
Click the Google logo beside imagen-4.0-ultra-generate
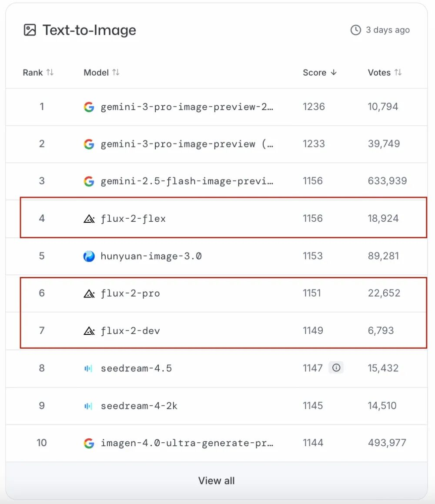tap(89, 443)
